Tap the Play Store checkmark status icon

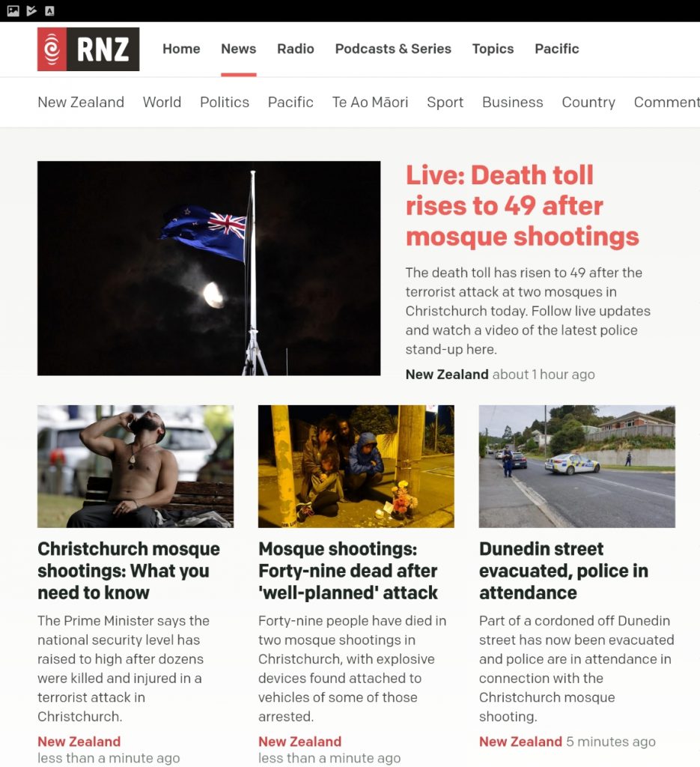pos(31,10)
